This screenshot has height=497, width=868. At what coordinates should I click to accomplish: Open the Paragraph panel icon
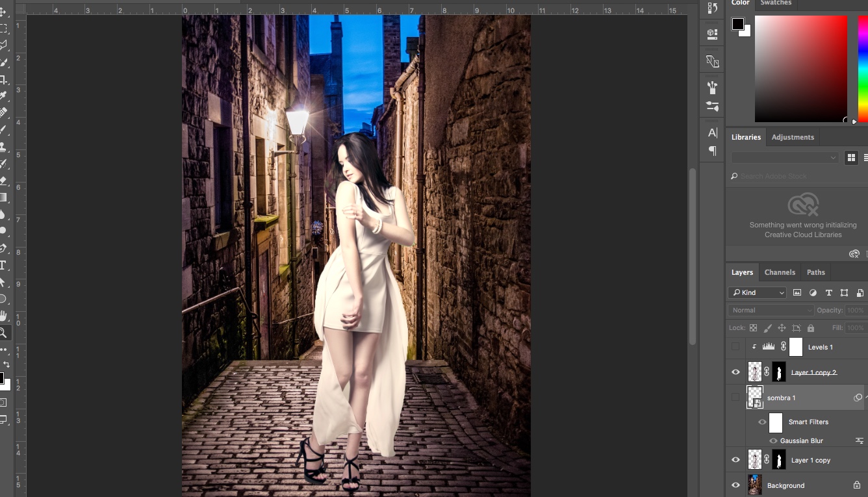[712, 151]
